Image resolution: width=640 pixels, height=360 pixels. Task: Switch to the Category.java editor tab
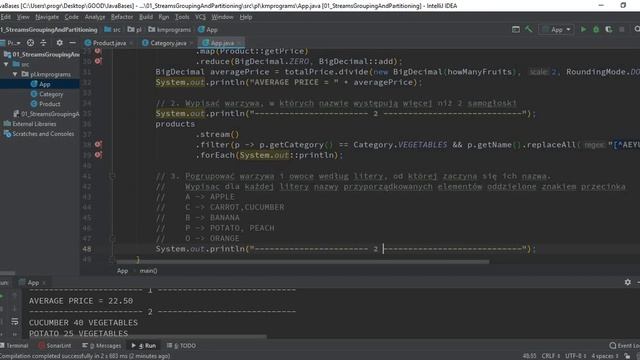(x=168, y=43)
